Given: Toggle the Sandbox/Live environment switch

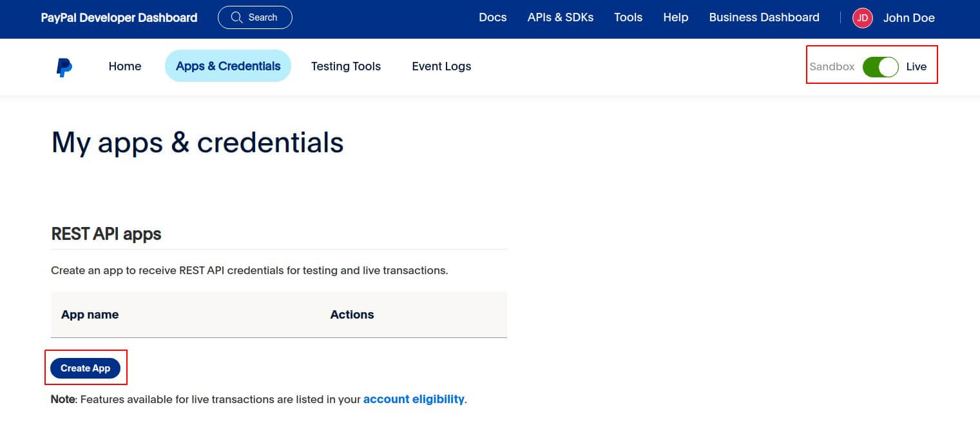Looking at the screenshot, I should pos(880,66).
